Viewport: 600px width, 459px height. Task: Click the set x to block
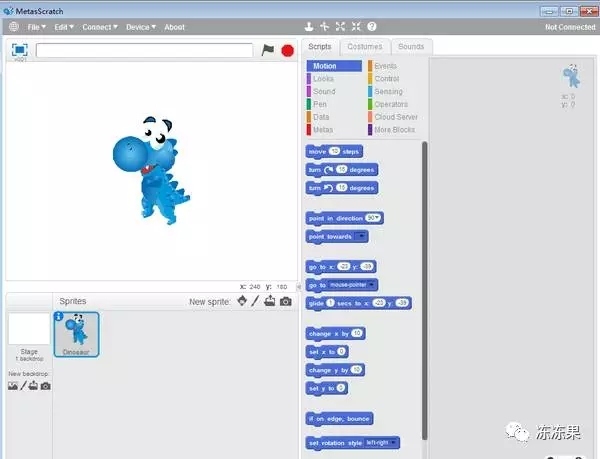[x=327, y=352]
